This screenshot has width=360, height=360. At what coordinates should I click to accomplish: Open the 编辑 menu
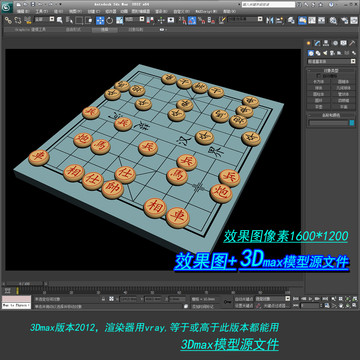tap(23, 11)
